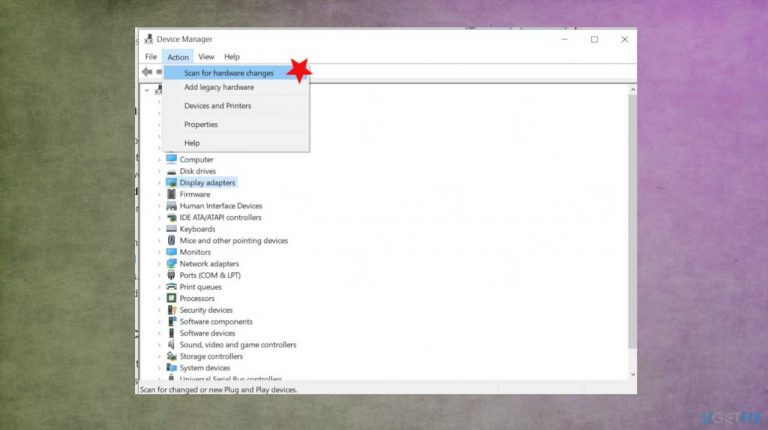Click the System devices icon
The width and height of the screenshot is (768, 430).
(x=171, y=368)
